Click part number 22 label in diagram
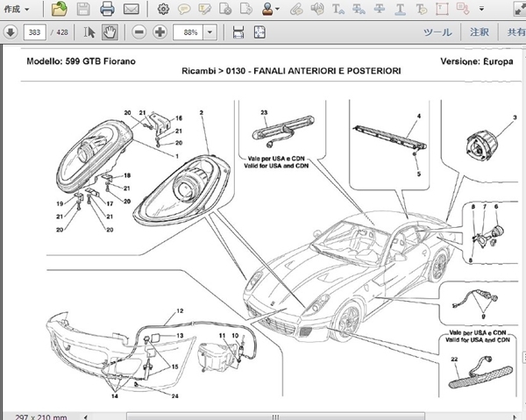Image resolution: width=526 pixels, height=420 pixels. pos(454,359)
